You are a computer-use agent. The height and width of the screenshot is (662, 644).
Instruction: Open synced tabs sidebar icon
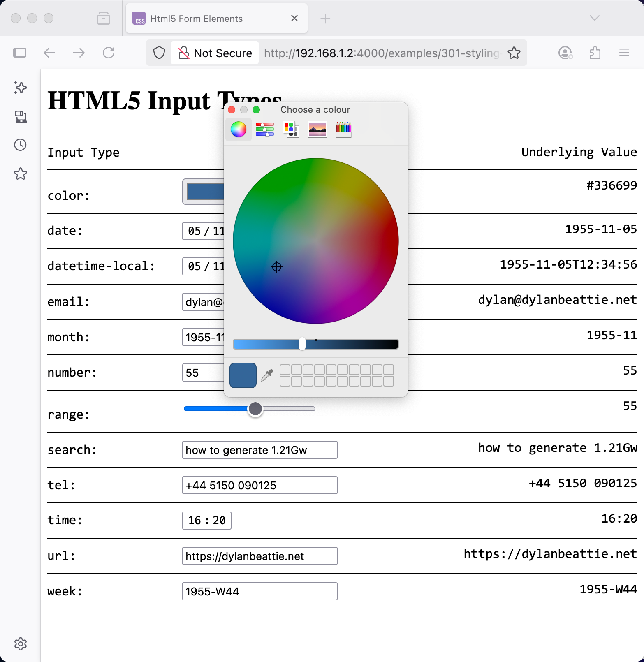click(x=21, y=117)
